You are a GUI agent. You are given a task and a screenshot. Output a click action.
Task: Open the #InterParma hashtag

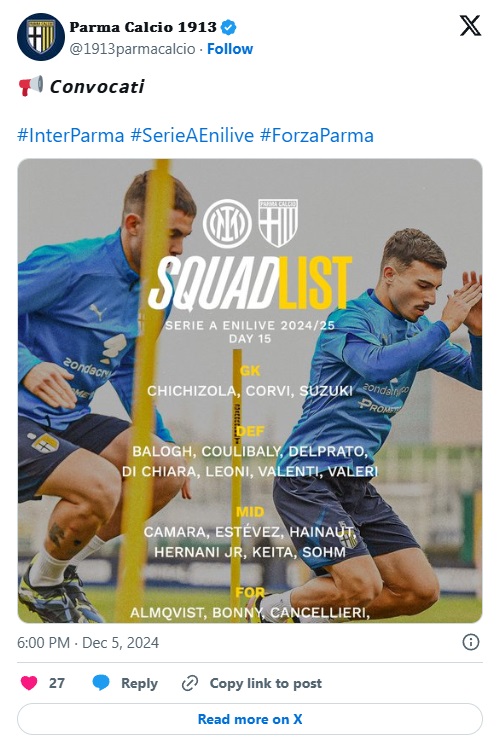click(x=70, y=135)
